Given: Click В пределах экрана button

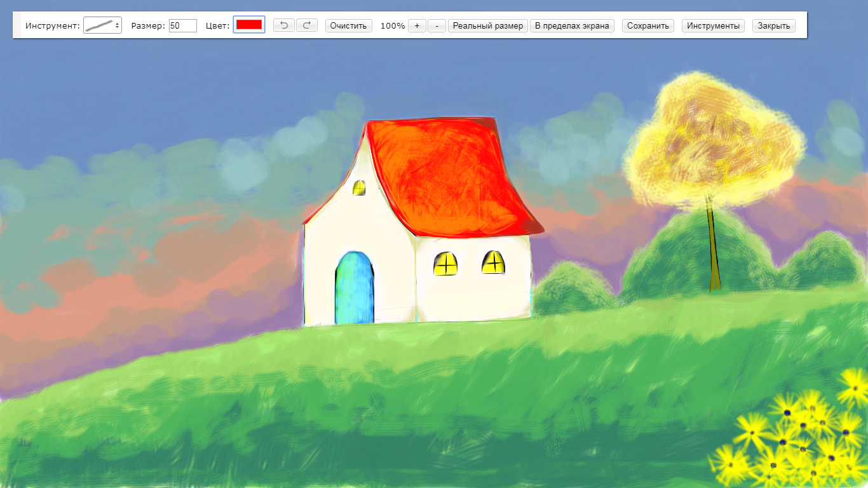Looking at the screenshot, I should click(572, 25).
